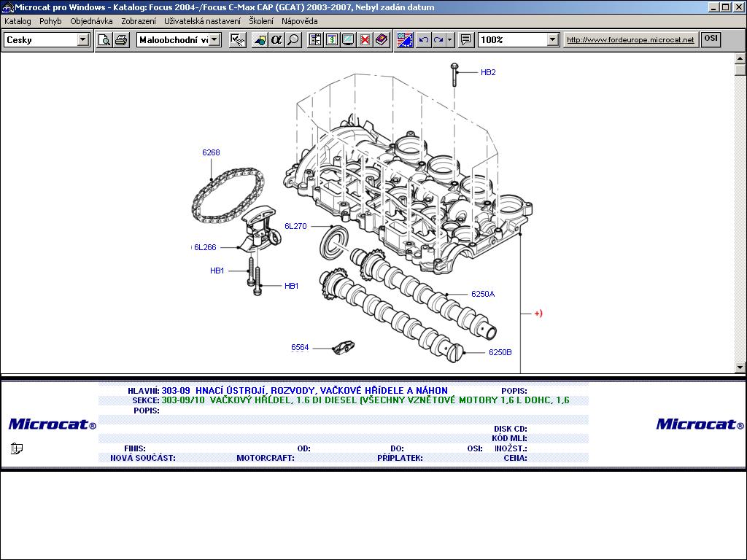Toggle the OSI button
Image resolution: width=747 pixels, height=560 pixels.
tap(711, 39)
